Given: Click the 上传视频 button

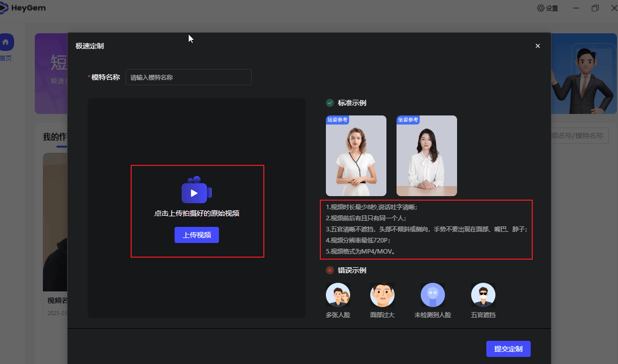Looking at the screenshot, I should point(197,235).
